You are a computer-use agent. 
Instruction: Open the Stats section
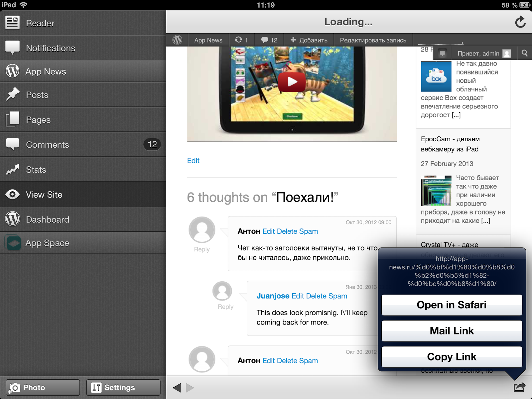click(x=83, y=170)
